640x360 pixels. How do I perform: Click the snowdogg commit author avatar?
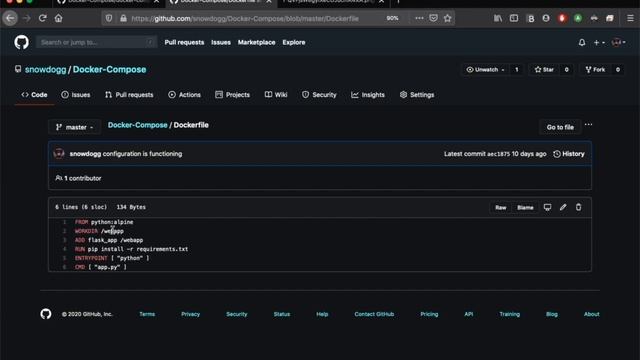coord(59,153)
